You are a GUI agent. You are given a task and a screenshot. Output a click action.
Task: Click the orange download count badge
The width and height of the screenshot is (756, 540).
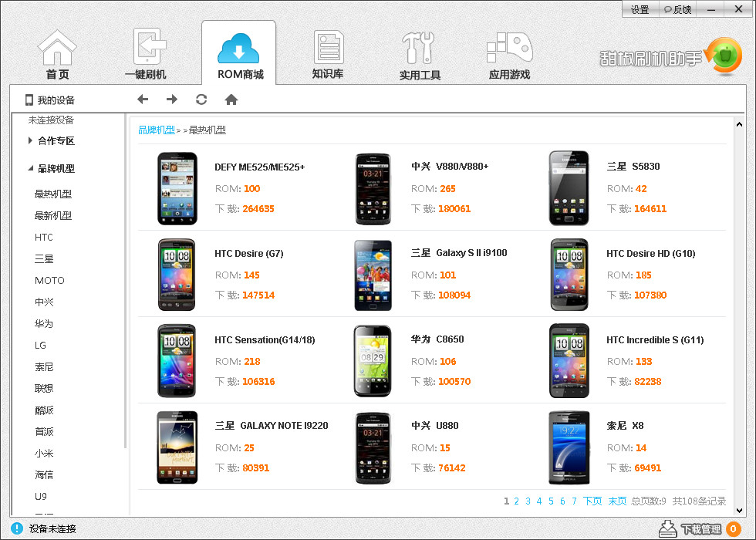734,529
